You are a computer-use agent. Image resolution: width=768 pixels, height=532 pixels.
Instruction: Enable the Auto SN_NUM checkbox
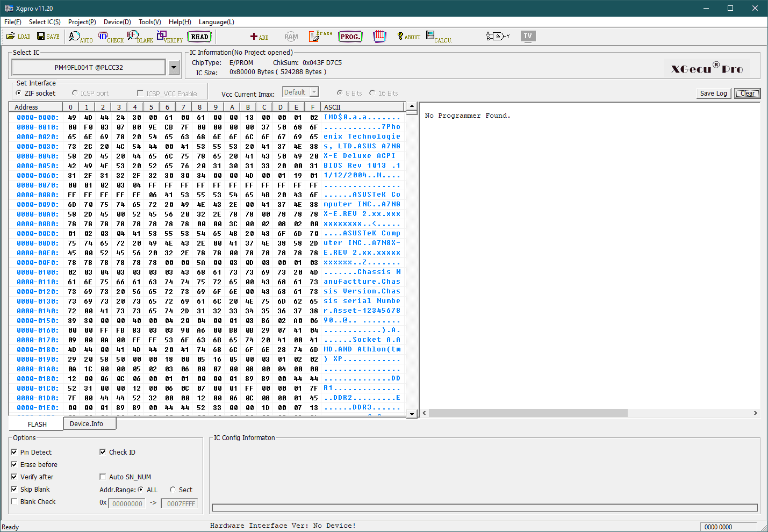(x=103, y=477)
